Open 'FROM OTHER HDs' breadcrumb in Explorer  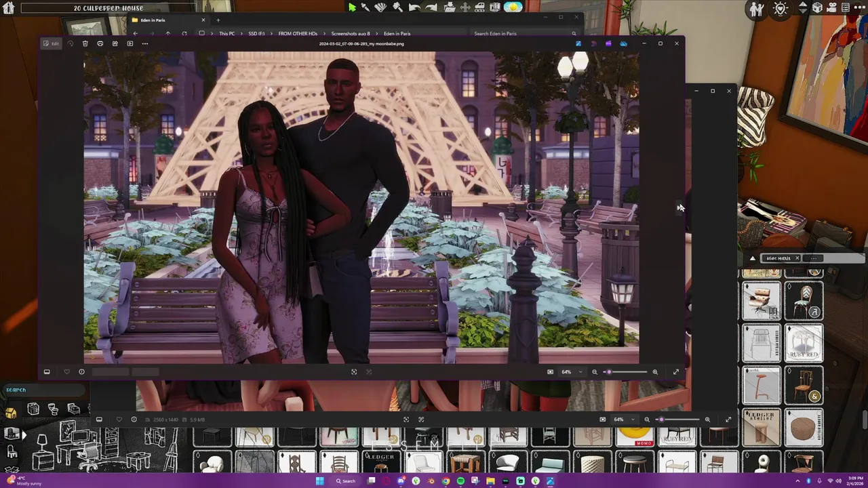click(298, 33)
